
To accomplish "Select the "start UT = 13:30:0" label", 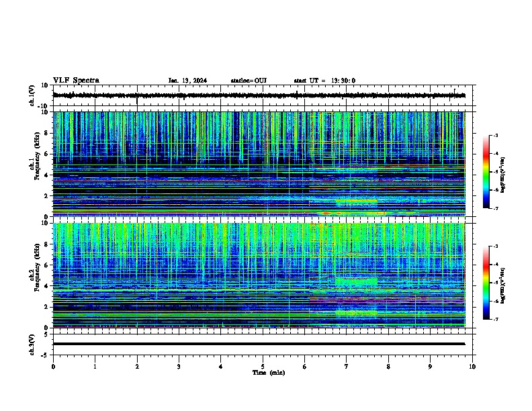I will pos(324,81).
